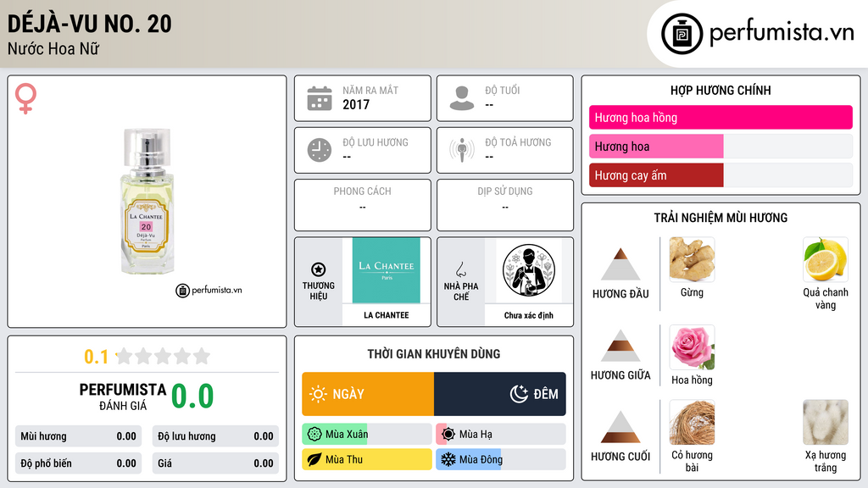
Task: Click the calendar icon for release year
Action: click(320, 98)
